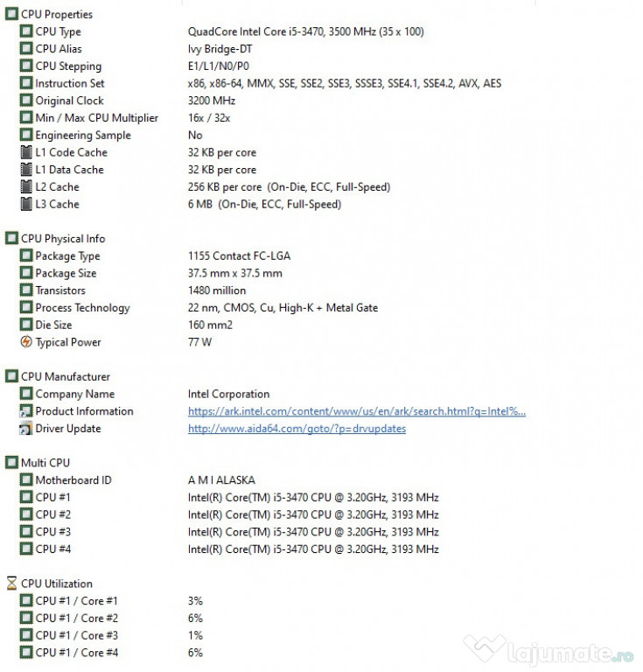Select the Min / Max CPU Multiplier label
This screenshot has width=643, height=672.
[x=96, y=118]
